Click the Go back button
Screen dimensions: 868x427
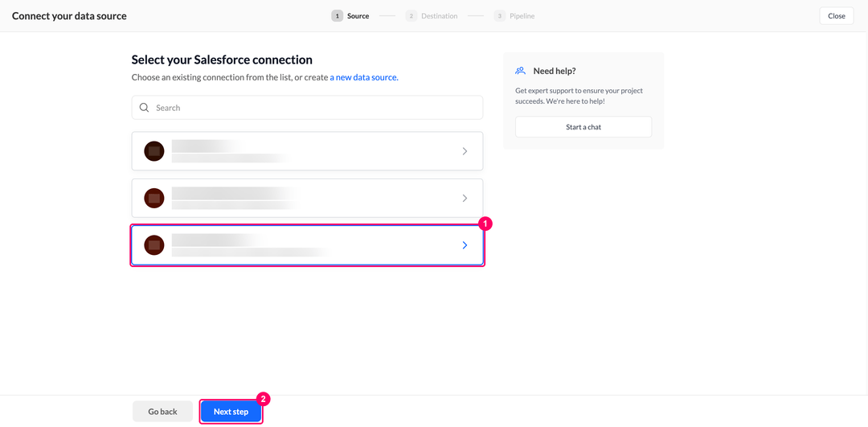coord(162,412)
